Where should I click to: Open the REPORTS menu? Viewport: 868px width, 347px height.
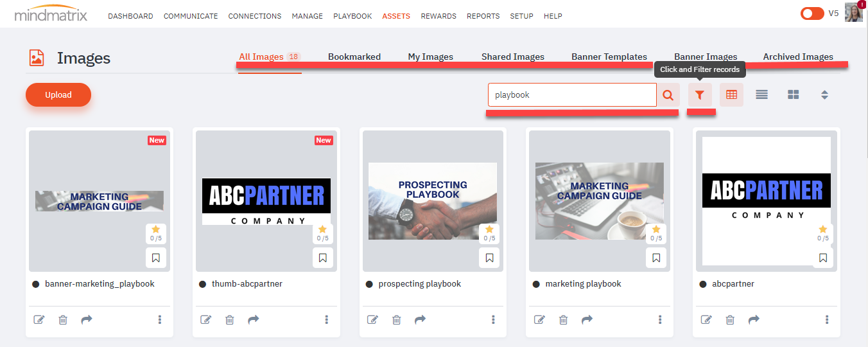(x=483, y=16)
